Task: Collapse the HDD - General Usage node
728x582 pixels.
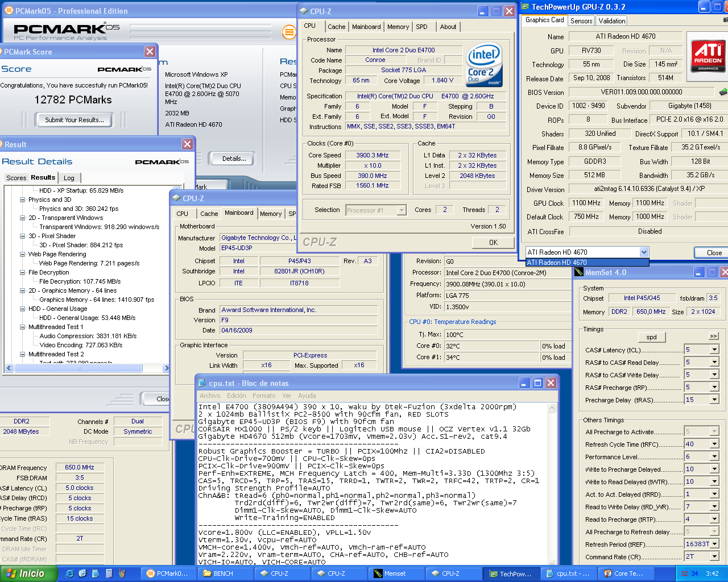Action: pos(23,309)
